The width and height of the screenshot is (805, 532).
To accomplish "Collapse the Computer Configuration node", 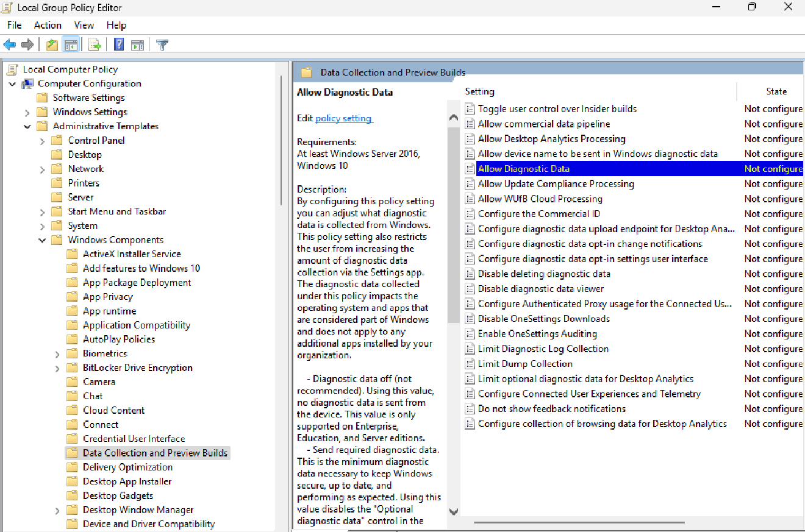I will 13,83.
